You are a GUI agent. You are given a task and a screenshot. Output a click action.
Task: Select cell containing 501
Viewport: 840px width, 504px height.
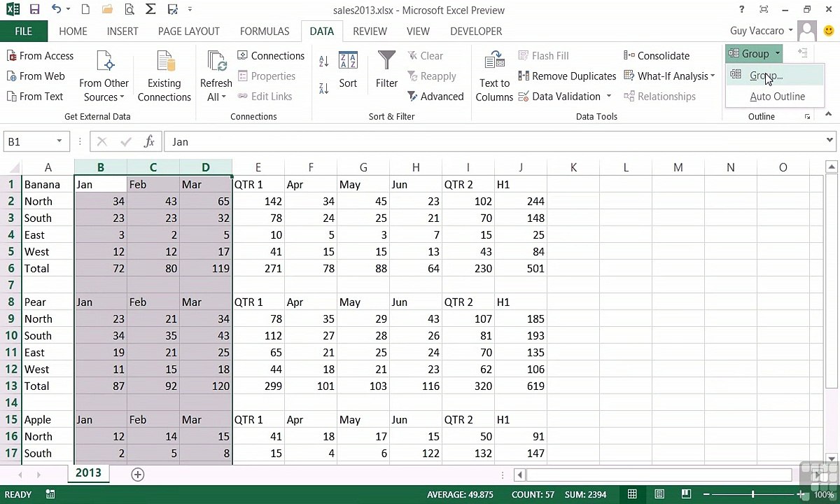(521, 268)
